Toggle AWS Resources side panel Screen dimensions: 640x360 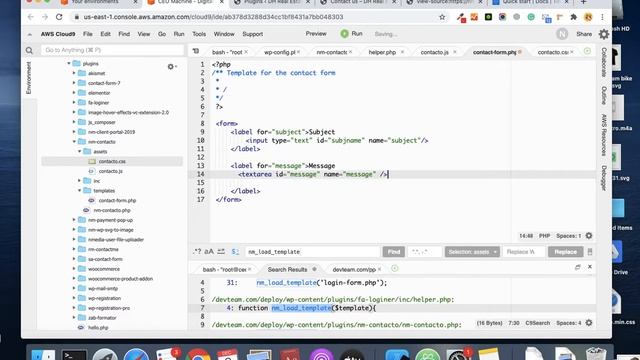[604, 135]
